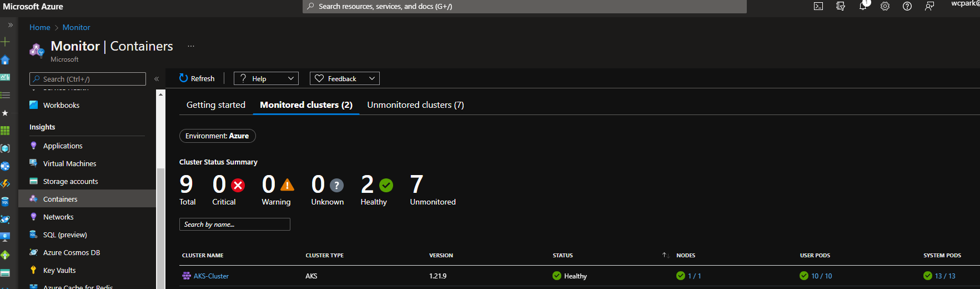
Task: Sort by STATUS column header
Action: point(562,256)
